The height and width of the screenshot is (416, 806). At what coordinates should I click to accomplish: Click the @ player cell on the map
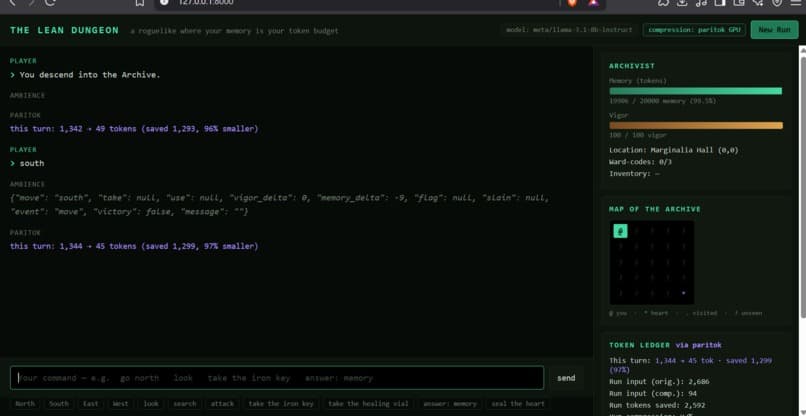click(620, 231)
